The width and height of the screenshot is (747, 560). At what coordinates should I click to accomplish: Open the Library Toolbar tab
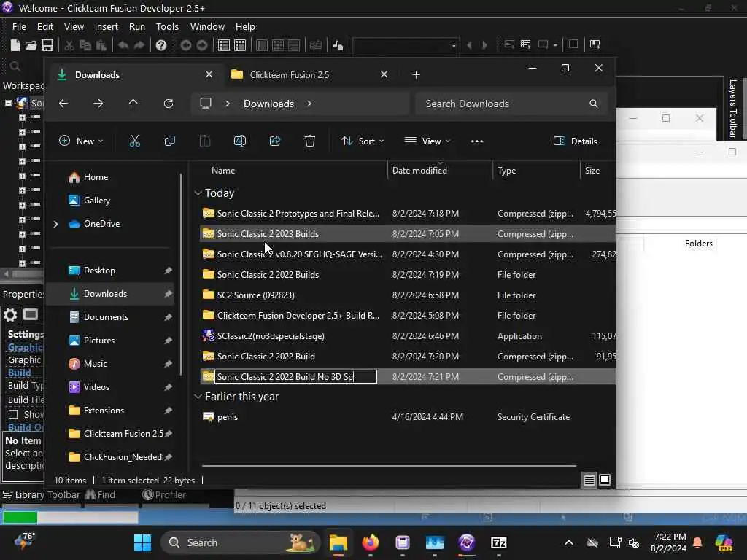(41, 495)
